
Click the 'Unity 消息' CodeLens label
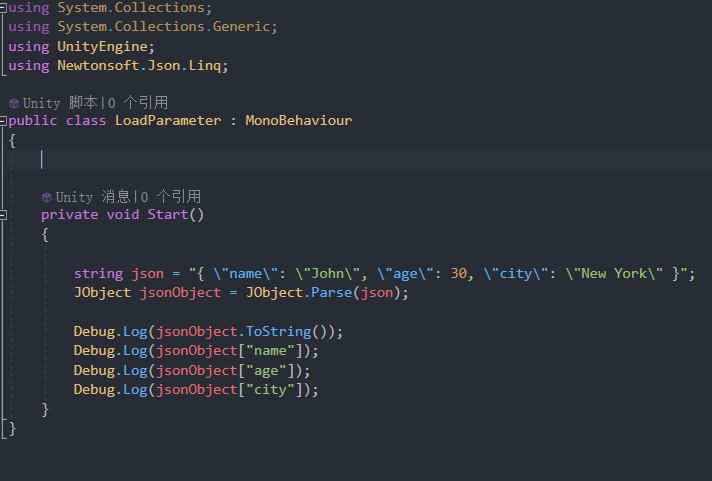point(93,197)
